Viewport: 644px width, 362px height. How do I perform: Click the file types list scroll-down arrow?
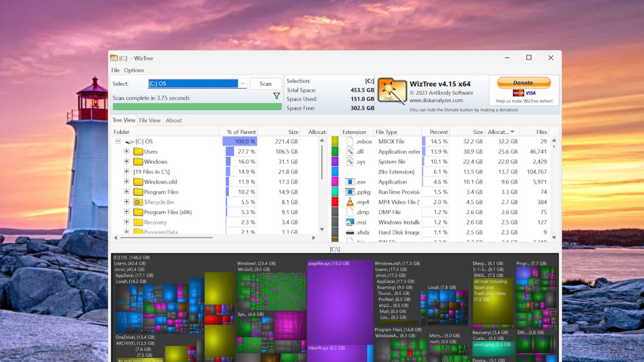(554, 238)
